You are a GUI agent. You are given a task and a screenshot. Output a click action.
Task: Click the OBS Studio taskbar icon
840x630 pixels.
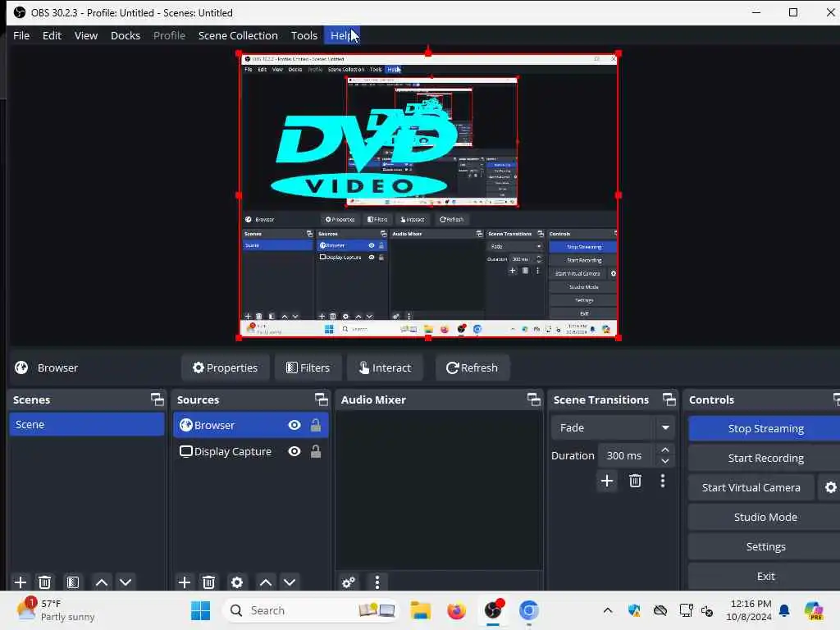(493, 610)
